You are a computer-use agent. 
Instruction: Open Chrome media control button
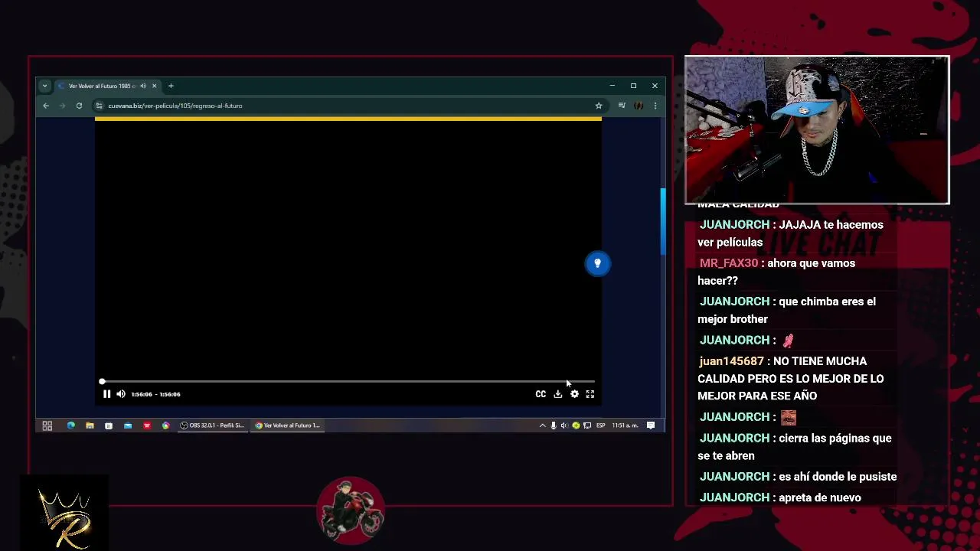[x=622, y=106]
